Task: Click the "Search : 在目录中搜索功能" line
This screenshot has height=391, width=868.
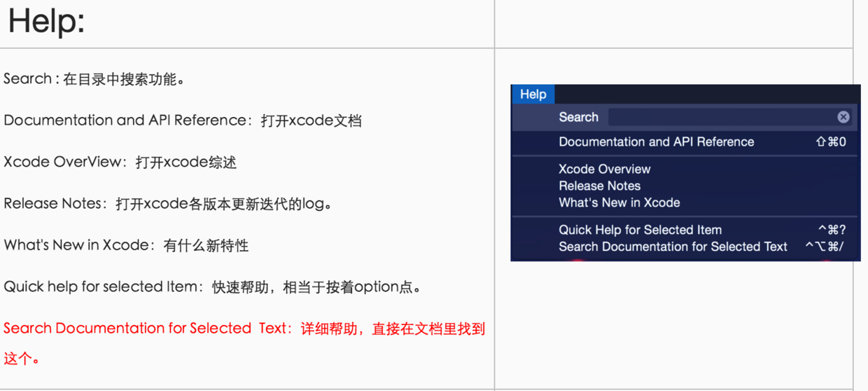Action: (94, 79)
